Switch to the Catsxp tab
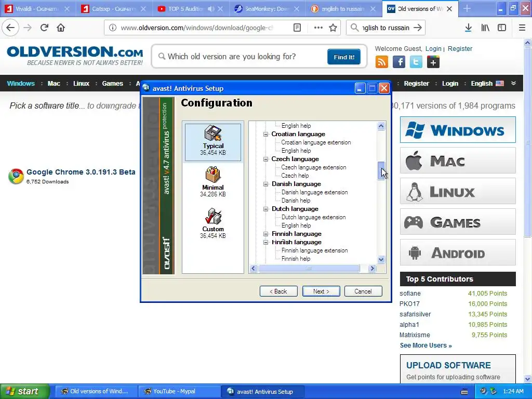This screenshot has width=532, height=399. point(114,9)
